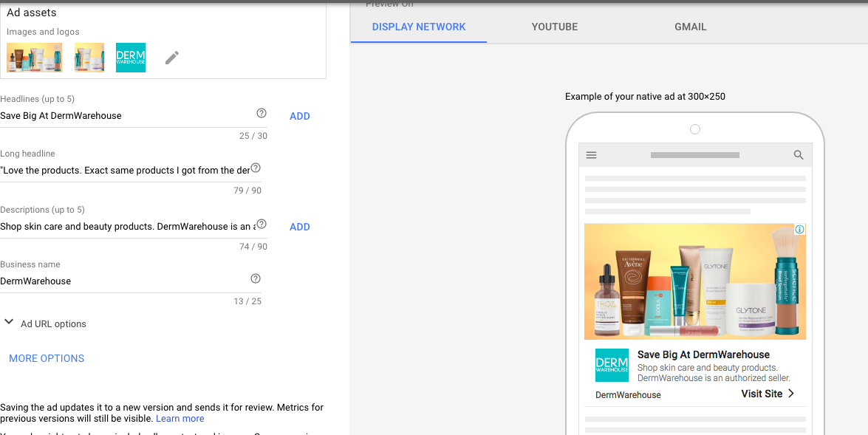Screen dimensions: 868x435
Task: Click the hamburger menu icon in phone preview
Action: [x=591, y=155]
